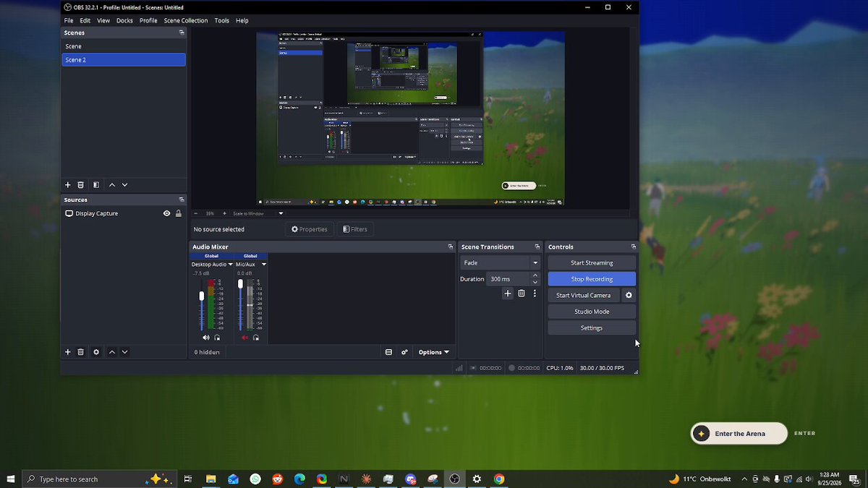The height and width of the screenshot is (488, 868).
Task: Toggle the Display Capture lock
Action: point(178,213)
